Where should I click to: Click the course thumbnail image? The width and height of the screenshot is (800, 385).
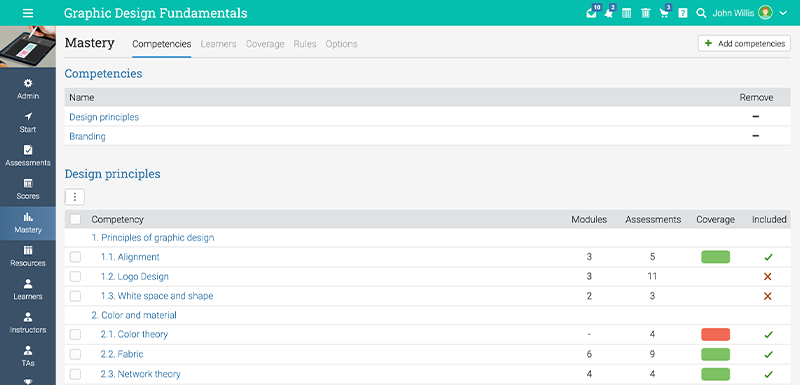(x=28, y=46)
